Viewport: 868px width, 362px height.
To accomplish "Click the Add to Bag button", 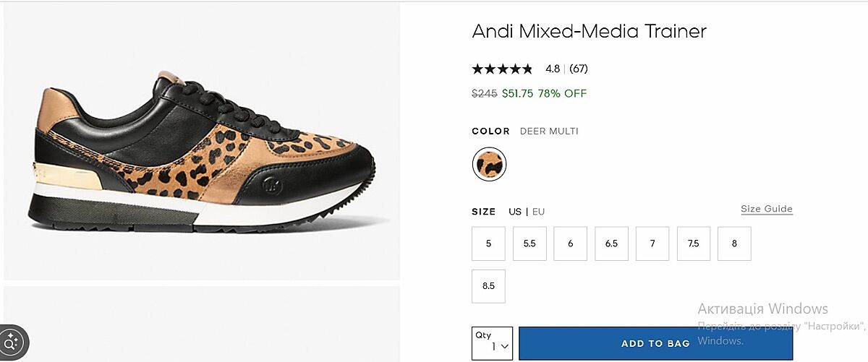I will click(x=655, y=343).
